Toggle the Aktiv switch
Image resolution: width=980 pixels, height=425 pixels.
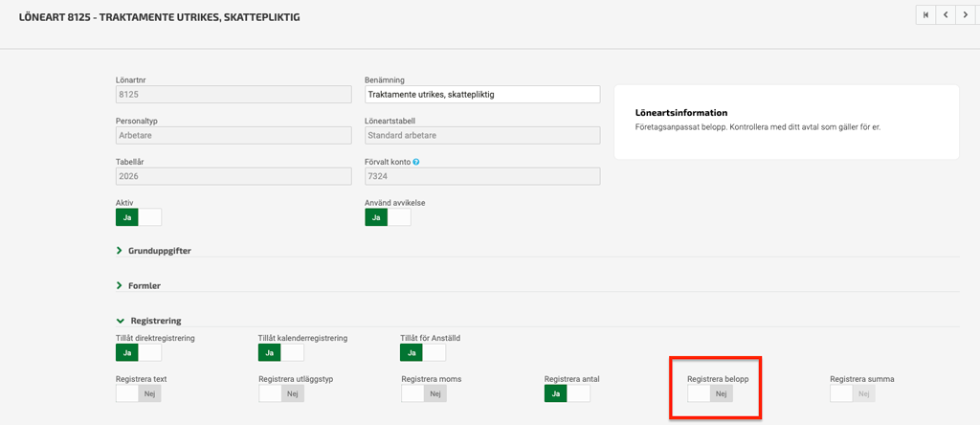pyautogui.click(x=138, y=217)
